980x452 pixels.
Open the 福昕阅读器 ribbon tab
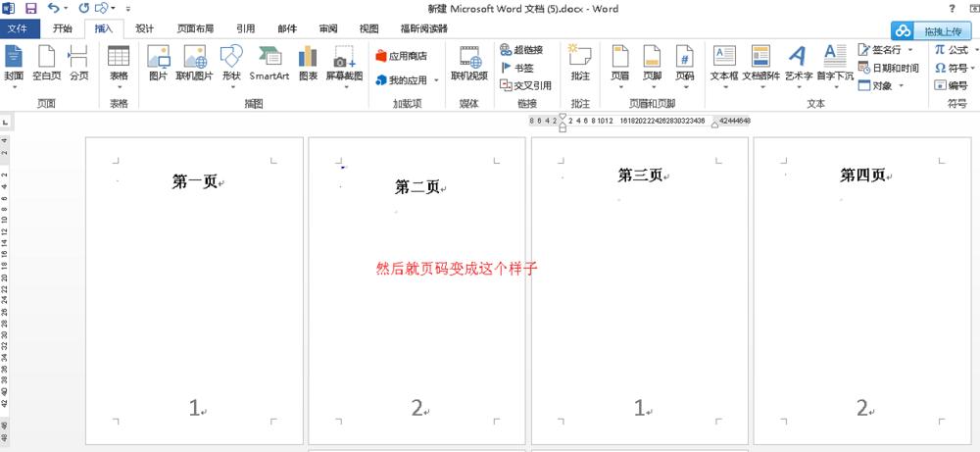(x=423, y=28)
